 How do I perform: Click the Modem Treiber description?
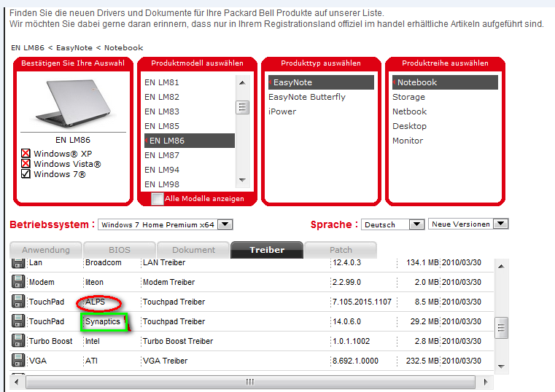(x=168, y=282)
